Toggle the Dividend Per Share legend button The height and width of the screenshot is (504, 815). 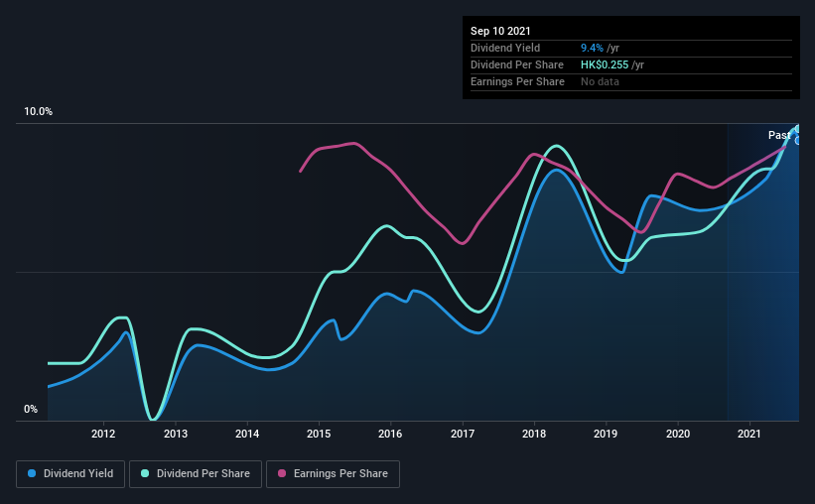[x=196, y=474]
